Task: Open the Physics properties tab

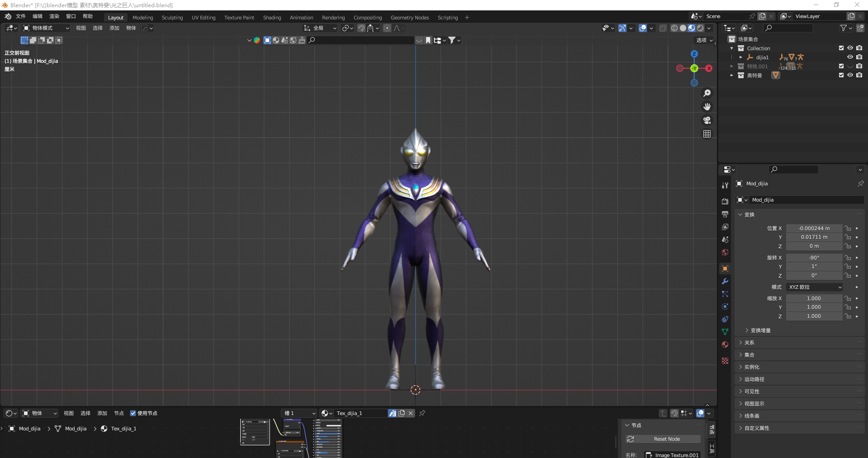Action: [x=725, y=307]
